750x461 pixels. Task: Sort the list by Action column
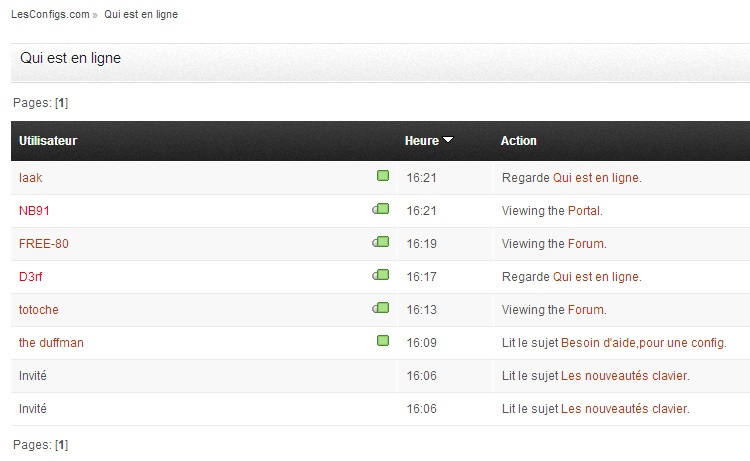click(518, 141)
